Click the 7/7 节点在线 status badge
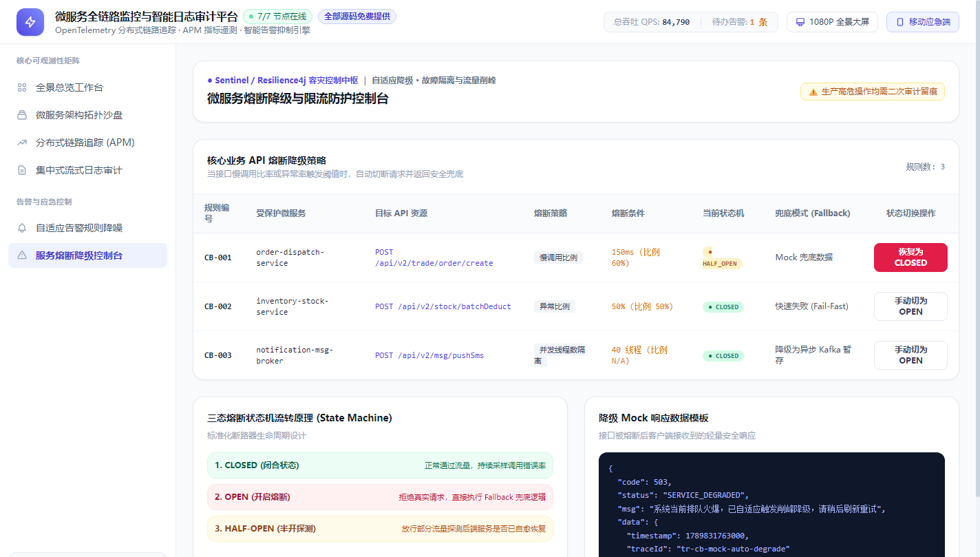Viewport: 980px width, 557px height. (277, 17)
